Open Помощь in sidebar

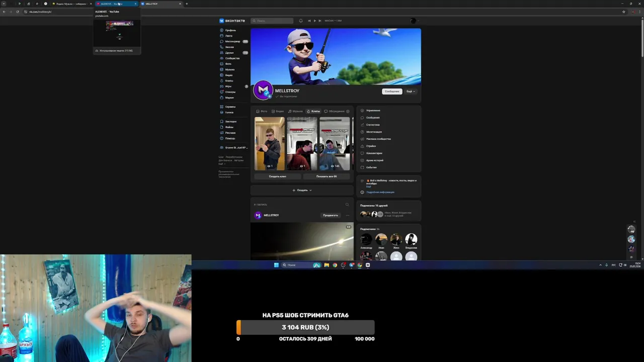[228, 138]
